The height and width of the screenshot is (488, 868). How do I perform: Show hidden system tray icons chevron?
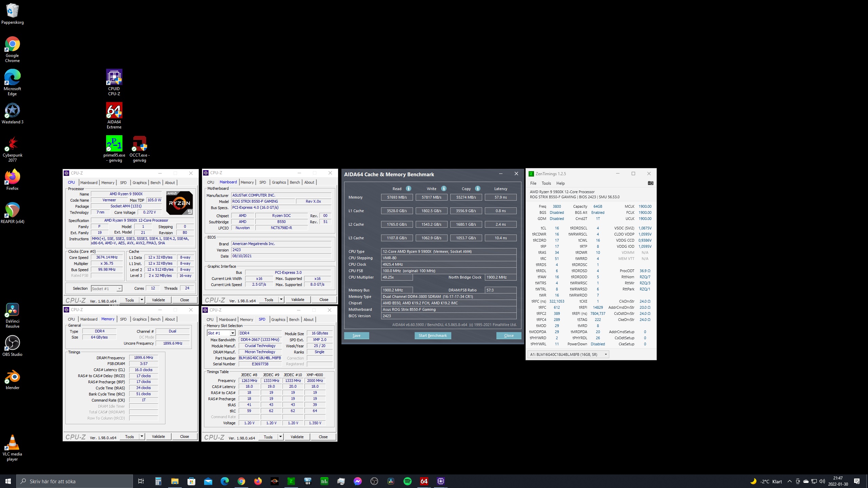(789, 481)
